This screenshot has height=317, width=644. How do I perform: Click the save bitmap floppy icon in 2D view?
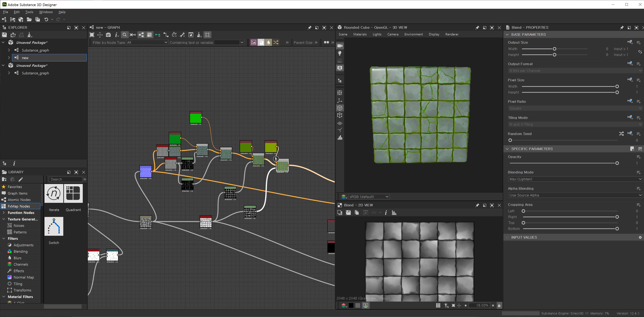348,213
